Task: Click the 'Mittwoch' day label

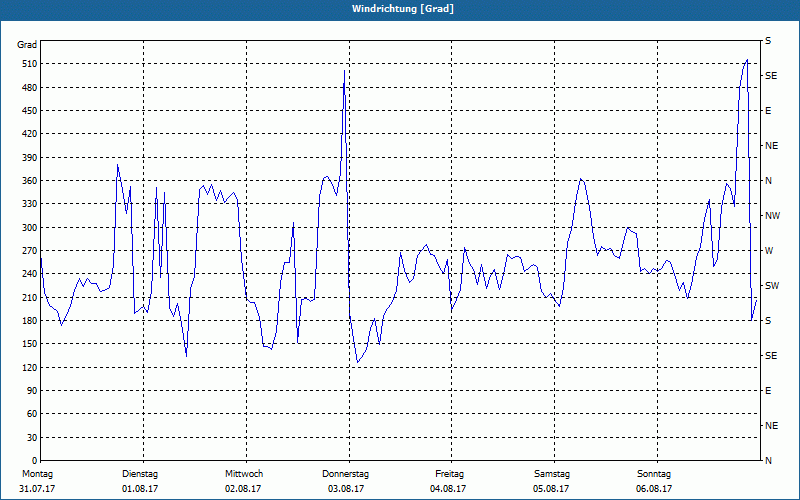Action: coord(244,474)
